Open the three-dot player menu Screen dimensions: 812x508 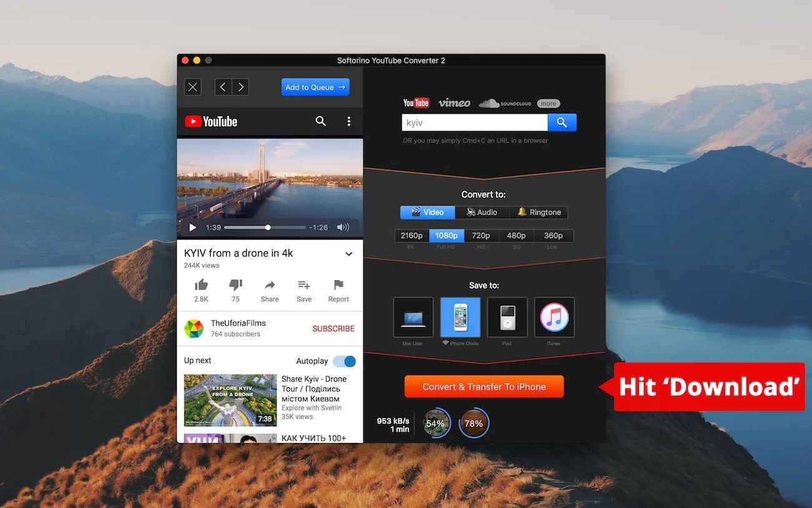click(x=349, y=121)
